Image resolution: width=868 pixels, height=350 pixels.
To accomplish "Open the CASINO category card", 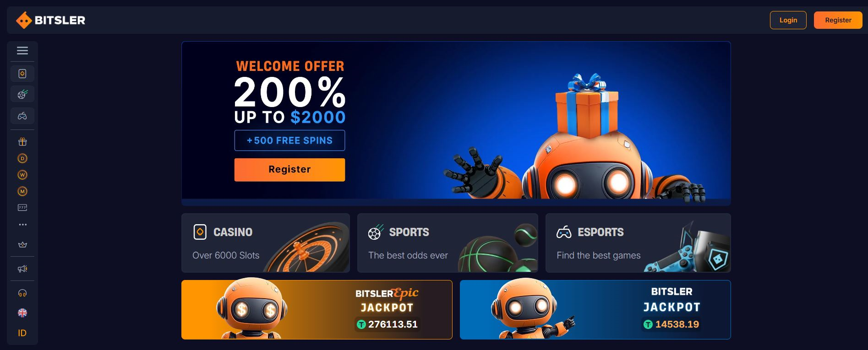I will [x=266, y=243].
